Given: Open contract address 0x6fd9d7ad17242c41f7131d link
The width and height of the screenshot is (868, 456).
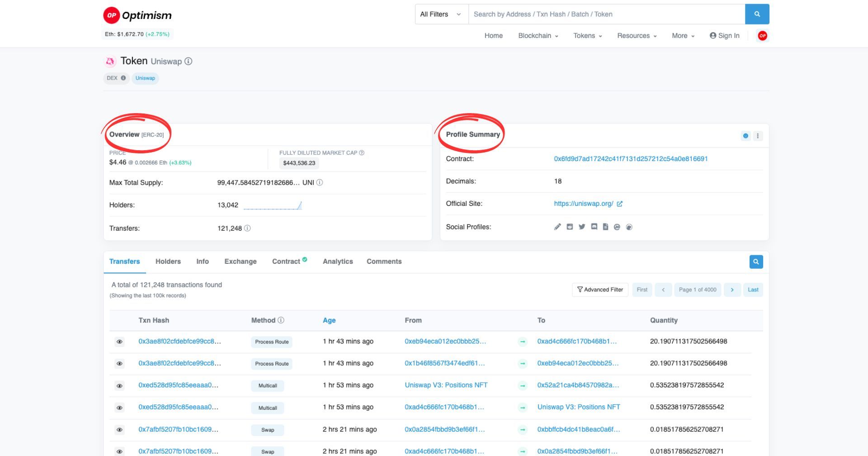Looking at the screenshot, I should point(631,159).
